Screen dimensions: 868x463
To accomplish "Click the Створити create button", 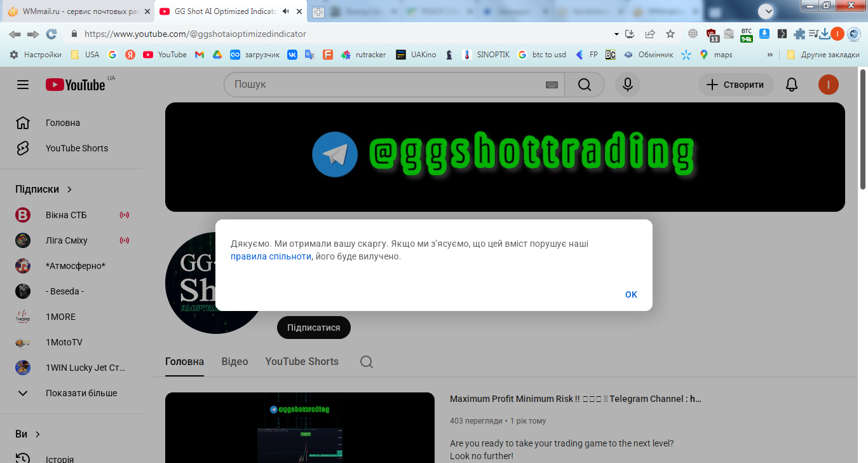I will tap(736, 85).
